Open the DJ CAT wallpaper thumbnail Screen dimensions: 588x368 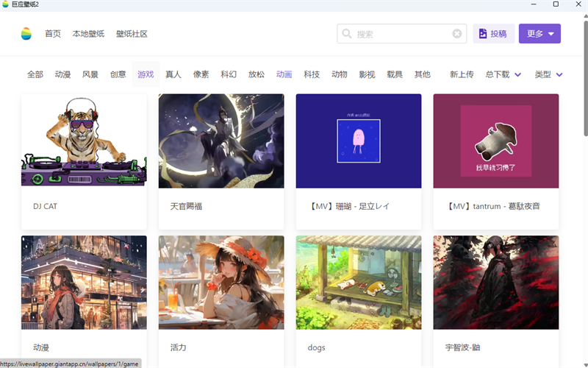click(x=84, y=141)
